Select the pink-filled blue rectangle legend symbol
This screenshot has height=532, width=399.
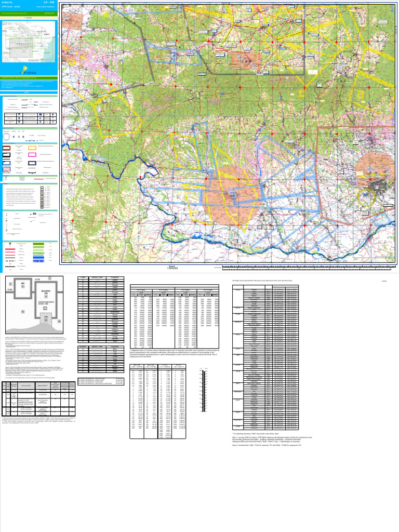6,169
